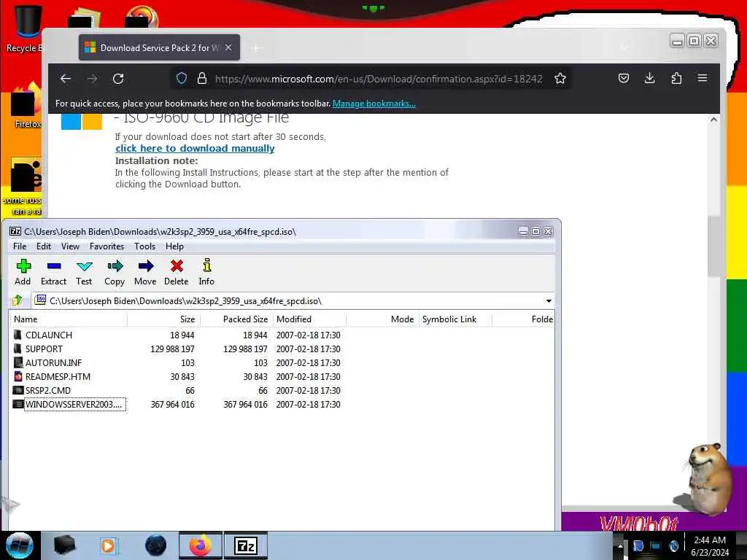Viewport: 747px width, 560px height.
Task: Run the Test archive tool
Action: click(84, 273)
